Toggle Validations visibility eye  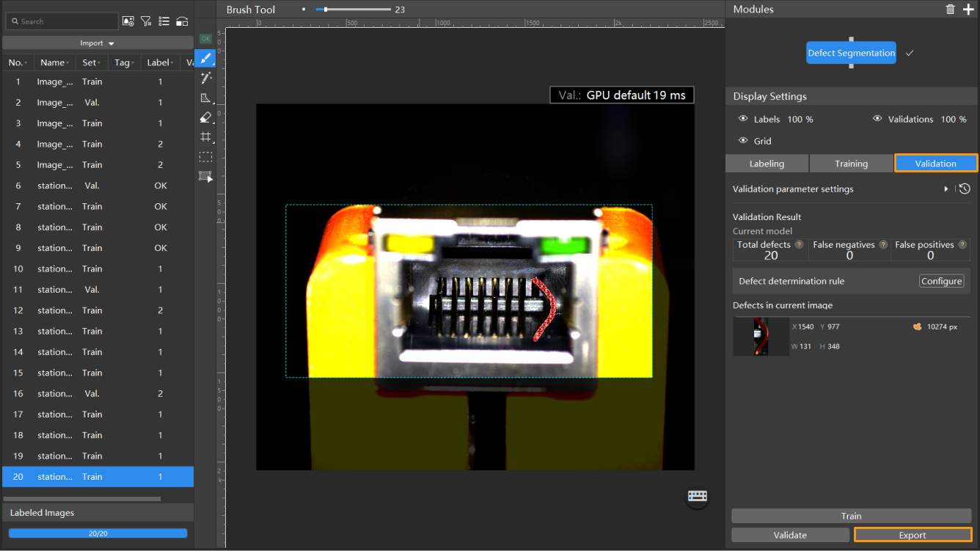point(877,119)
